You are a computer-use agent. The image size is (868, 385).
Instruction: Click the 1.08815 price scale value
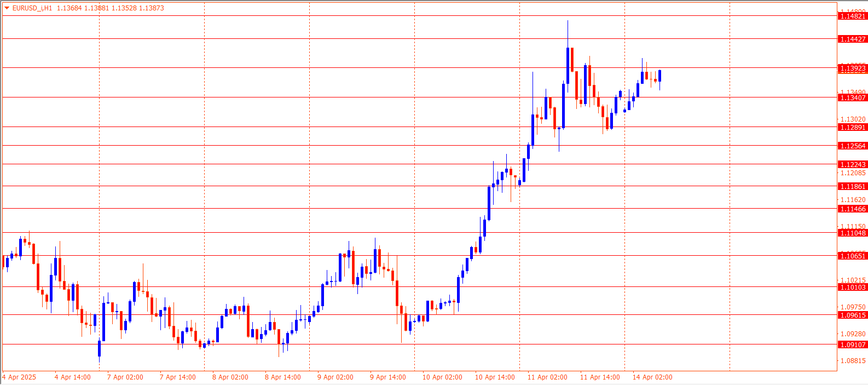(x=853, y=361)
